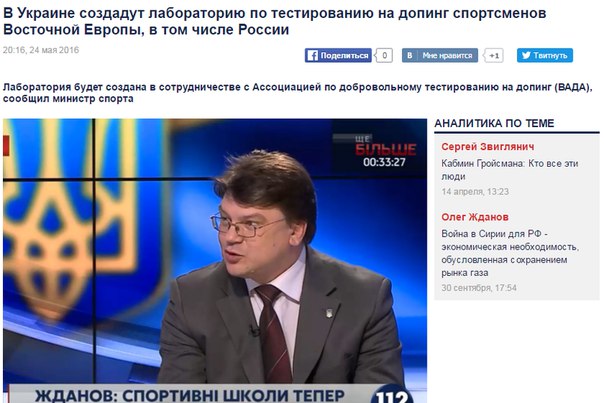Click the 112 channel logo in video
The height and width of the screenshot is (403, 604).
point(391,395)
